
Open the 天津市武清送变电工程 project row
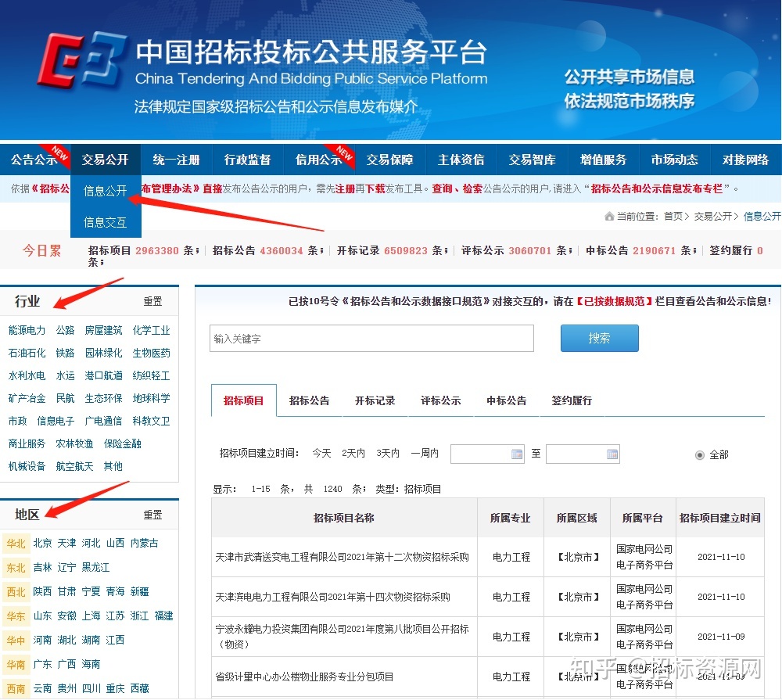pyautogui.click(x=342, y=557)
